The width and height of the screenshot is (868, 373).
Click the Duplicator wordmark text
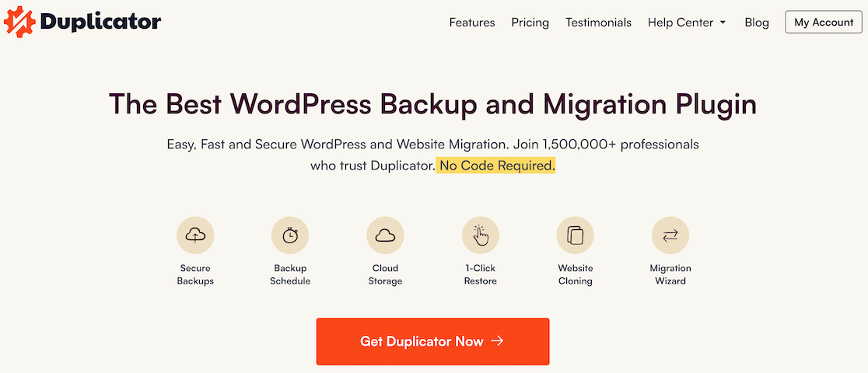(x=101, y=22)
